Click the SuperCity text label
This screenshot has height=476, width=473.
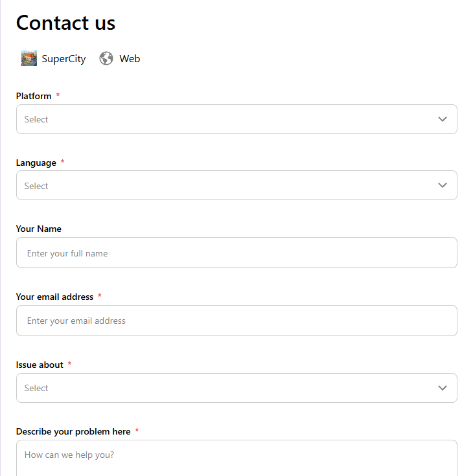(x=63, y=59)
